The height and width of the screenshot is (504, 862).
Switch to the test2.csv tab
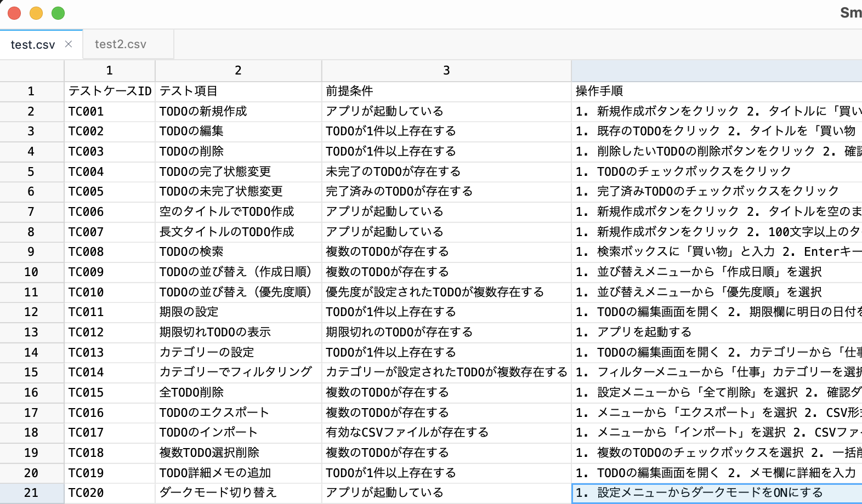128,44
